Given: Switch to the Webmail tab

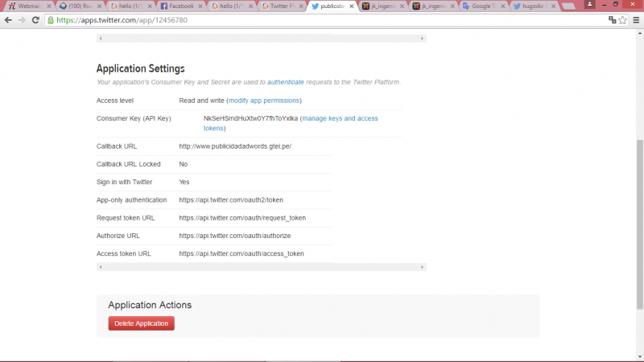Looking at the screenshot, I should pos(27,6).
